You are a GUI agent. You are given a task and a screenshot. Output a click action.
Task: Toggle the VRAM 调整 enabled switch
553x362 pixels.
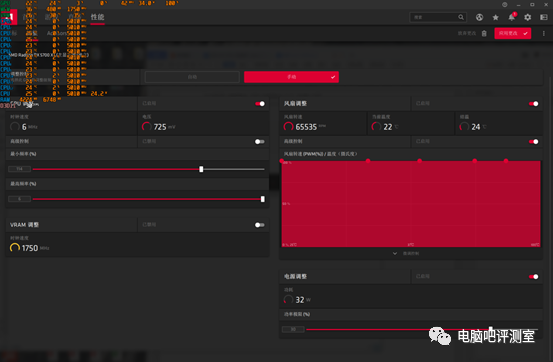click(x=260, y=225)
